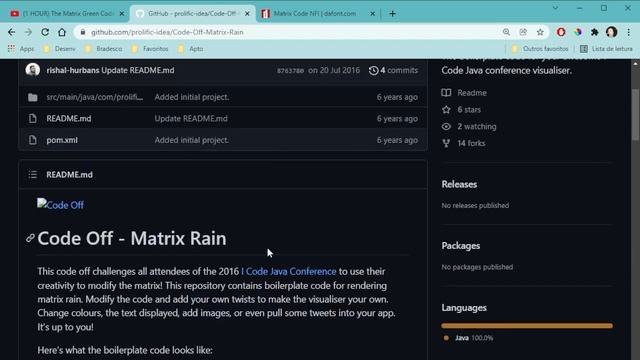Open the Update README.md commit message
This screenshot has height=360, width=640.
138,70
